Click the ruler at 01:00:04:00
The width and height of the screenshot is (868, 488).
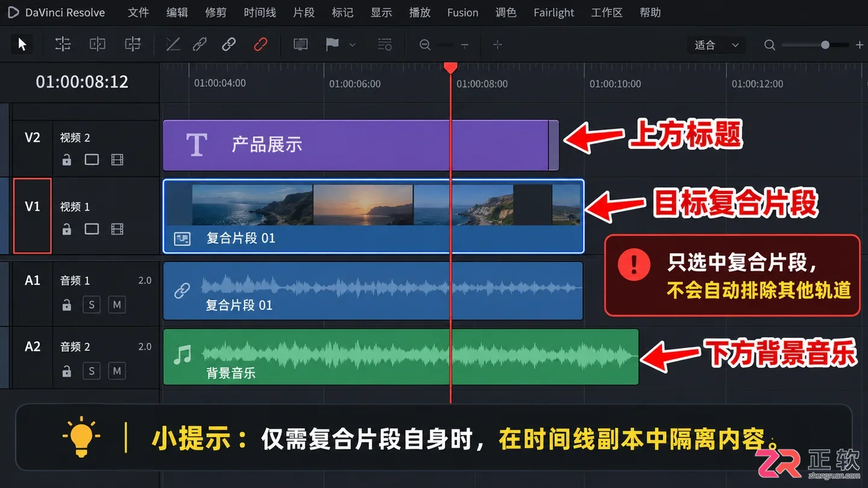point(219,84)
